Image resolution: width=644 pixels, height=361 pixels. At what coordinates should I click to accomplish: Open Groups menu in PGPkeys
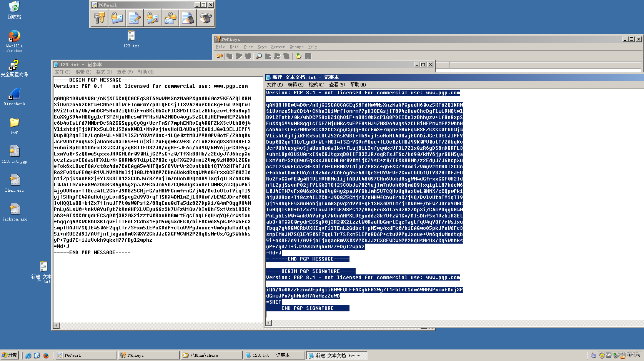296,47
